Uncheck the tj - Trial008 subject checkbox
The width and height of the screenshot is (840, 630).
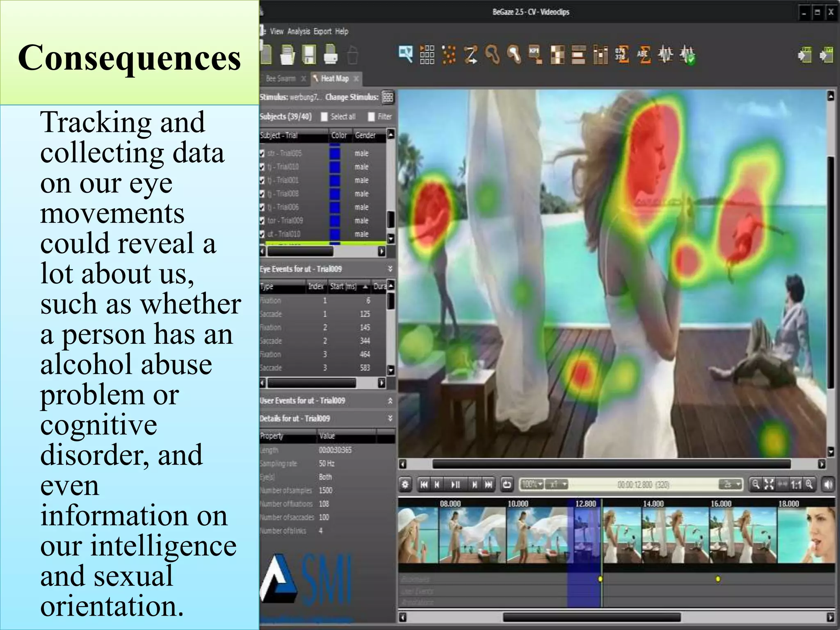pos(262,194)
